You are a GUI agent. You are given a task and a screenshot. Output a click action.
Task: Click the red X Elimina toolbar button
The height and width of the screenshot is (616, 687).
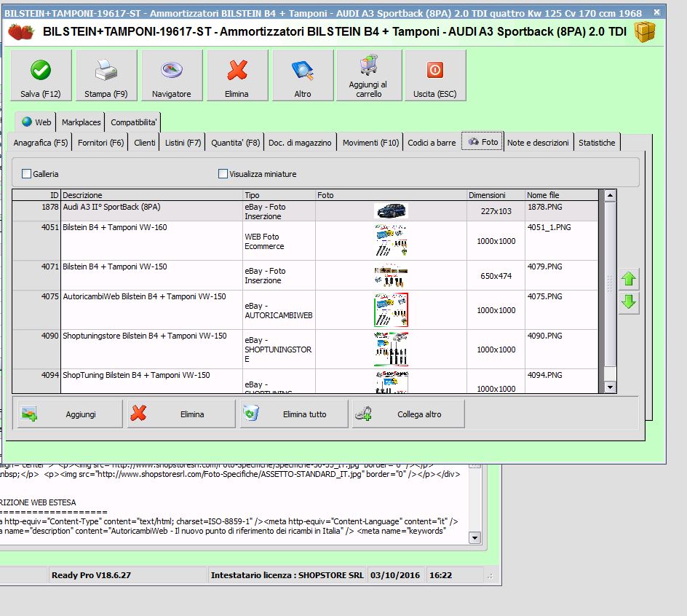coord(237,76)
